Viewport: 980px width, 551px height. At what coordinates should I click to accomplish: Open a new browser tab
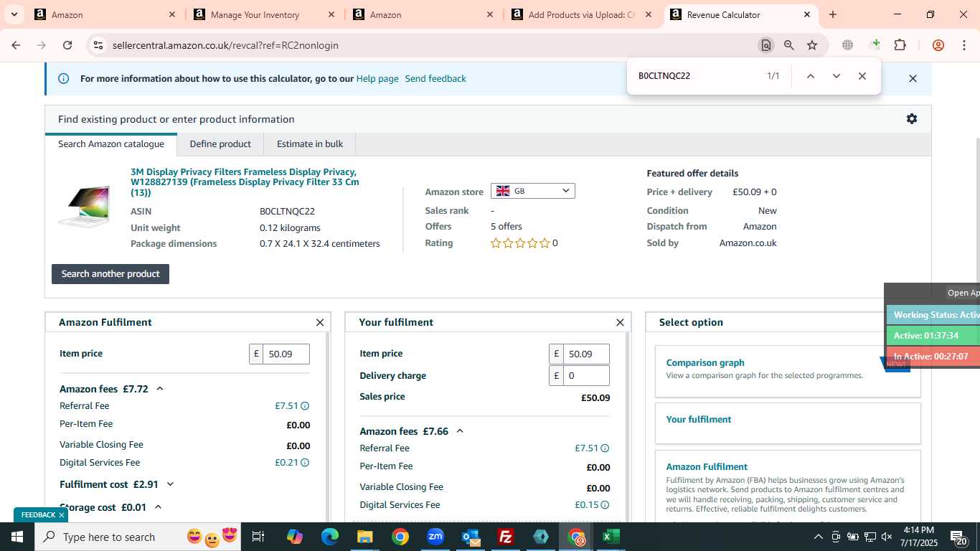click(x=833, y=14)
